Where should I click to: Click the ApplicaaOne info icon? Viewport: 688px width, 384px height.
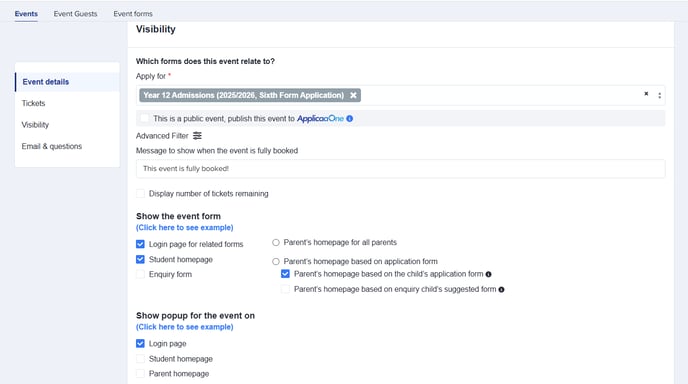(x=350, y=118)
